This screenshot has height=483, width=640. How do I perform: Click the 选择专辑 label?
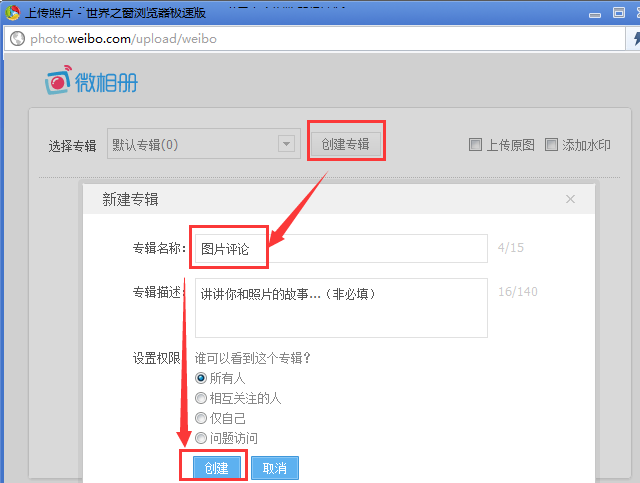[x=72, y=146]
